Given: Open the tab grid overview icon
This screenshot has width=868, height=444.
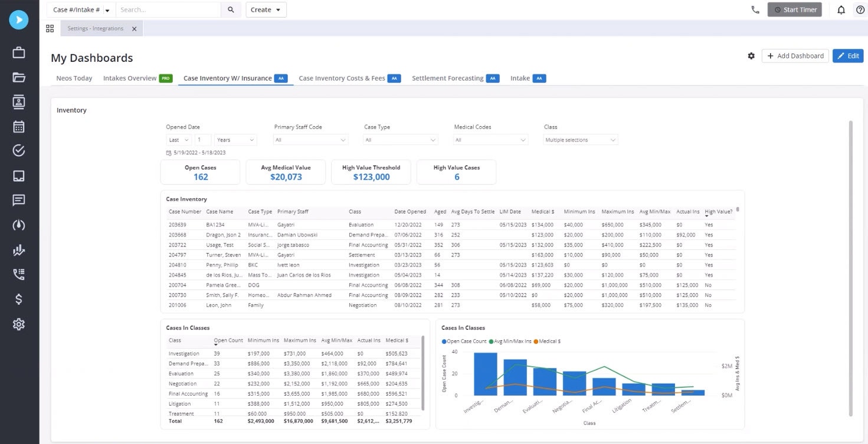Looking at the screenshot, I should point(50,28).
